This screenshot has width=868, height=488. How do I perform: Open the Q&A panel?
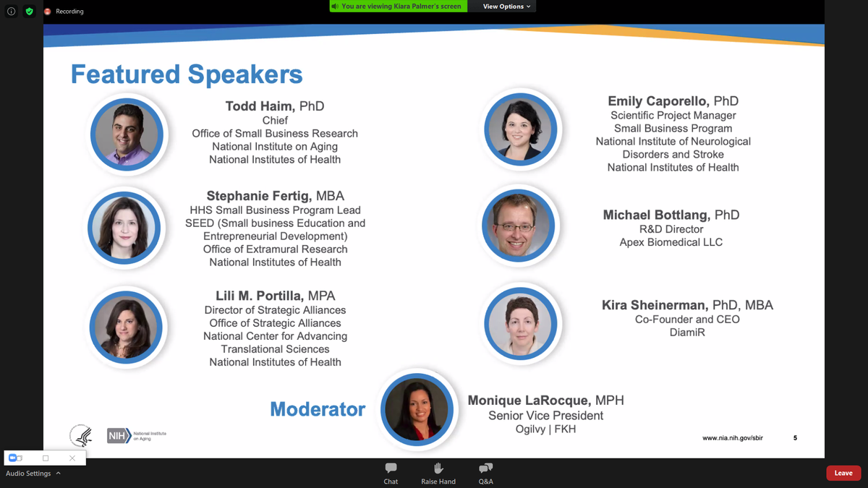pos(486,474)
